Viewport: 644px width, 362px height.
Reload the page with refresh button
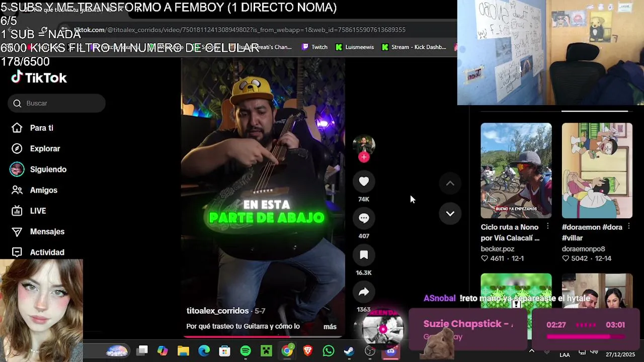coord(44,30)
